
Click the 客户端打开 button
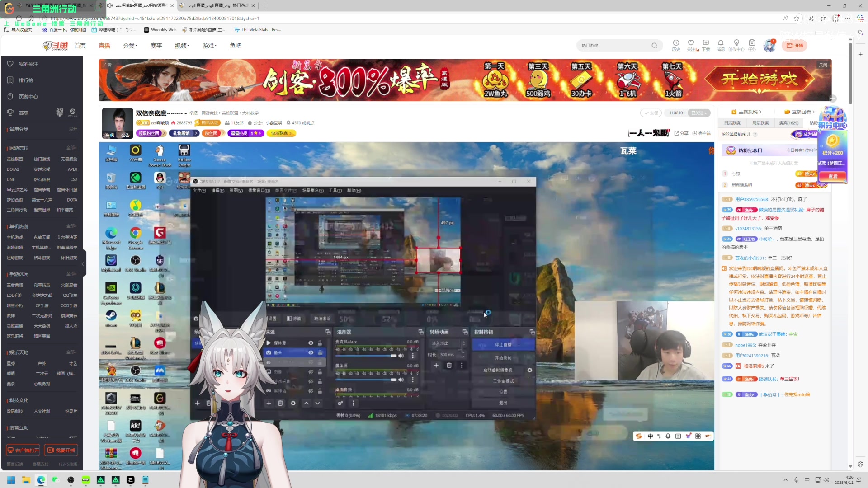(23, 450)
